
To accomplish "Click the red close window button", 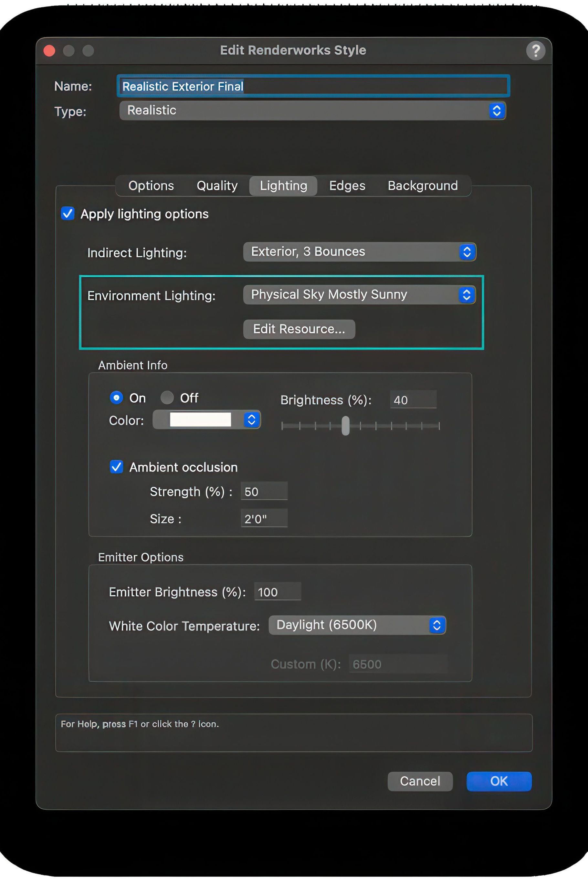I will (49, 51).
